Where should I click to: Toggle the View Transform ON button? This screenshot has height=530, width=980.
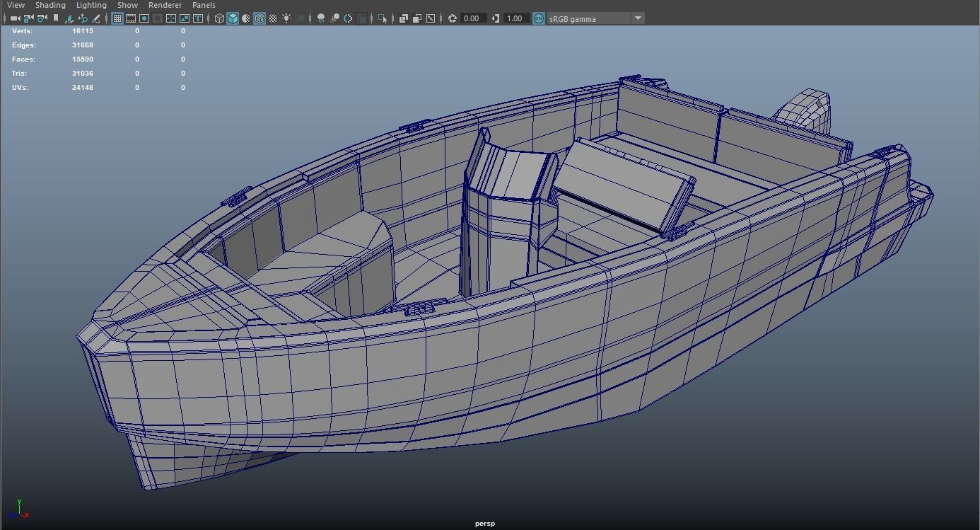(x=538, y=18)
